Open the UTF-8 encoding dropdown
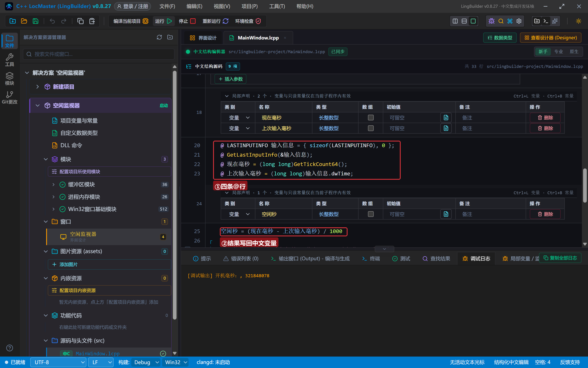Image resolution: width=588 pixels, height=368 pixels. (x=58, y=362)
